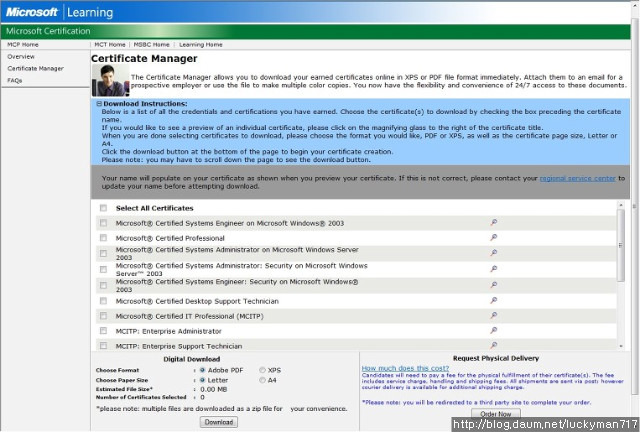The height and width of the screenshot is (432, 640).
Task: Preview Systems Engineer: Security certificate
Action: point(493,285)
